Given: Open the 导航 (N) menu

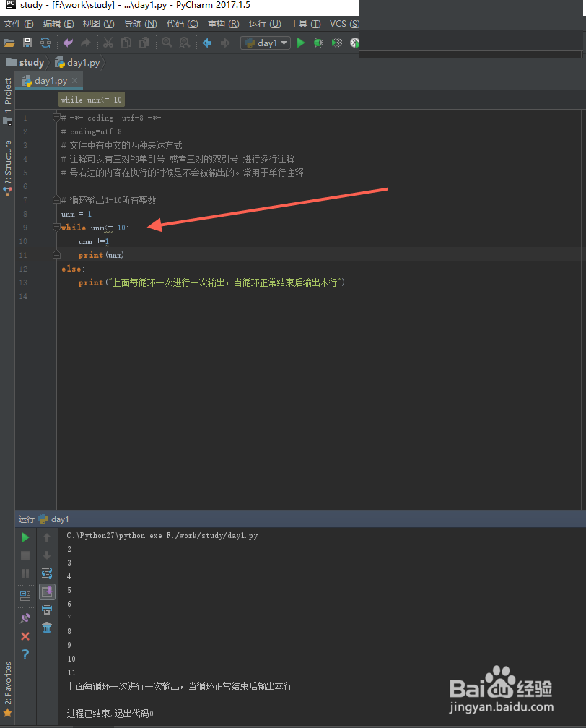Looking at the screenshot, I should pyautogui.click(x=140, y=24).
